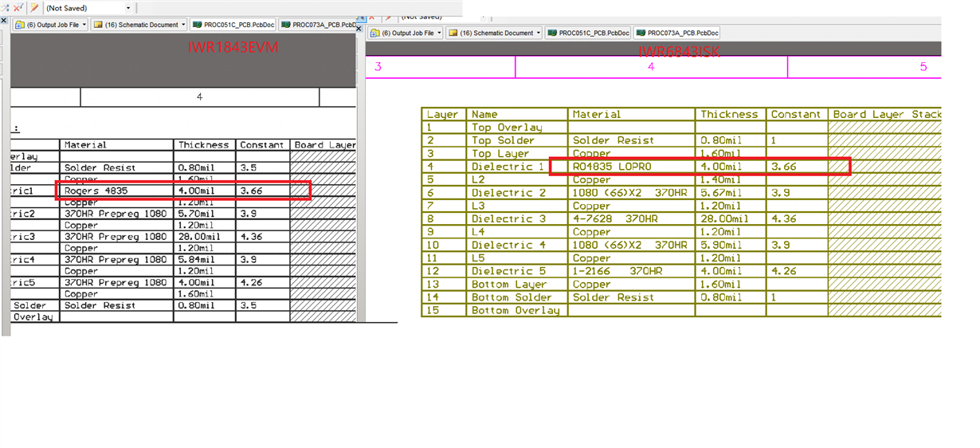Viewport: 980px width, 448px height.
Task: Click the schematic icon on right Schematic Document tab
Action: pyautogui.click(x=453, y=33)
